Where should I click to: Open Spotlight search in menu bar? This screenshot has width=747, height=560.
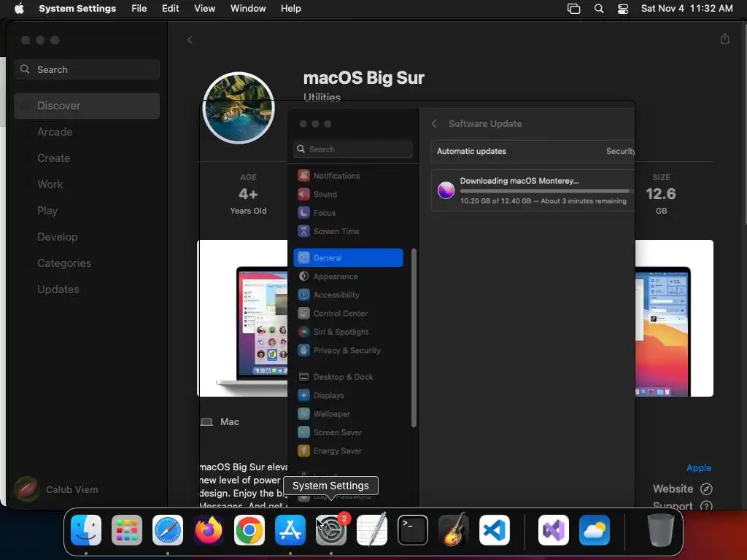point(599,9)
